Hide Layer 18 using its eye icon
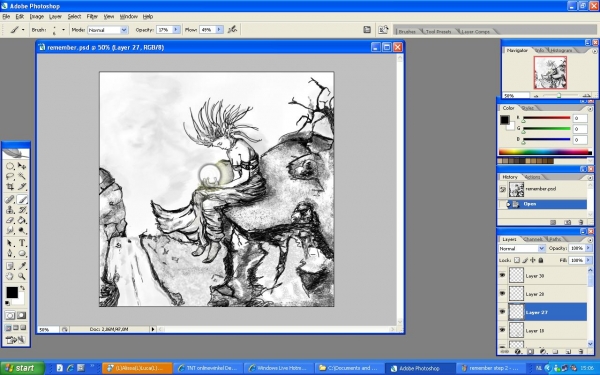This screenshot has height=375, width=600. (x=502, y=330)
